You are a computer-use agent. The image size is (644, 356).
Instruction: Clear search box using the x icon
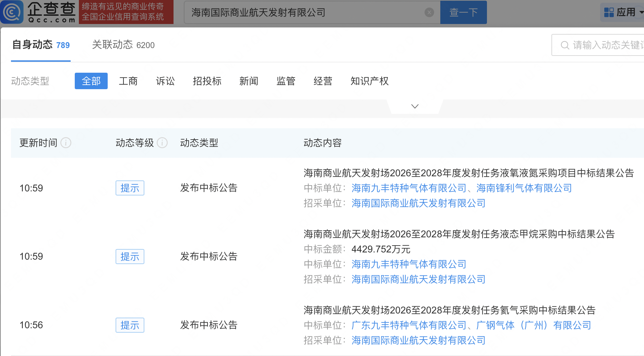[x=429, y=12]
